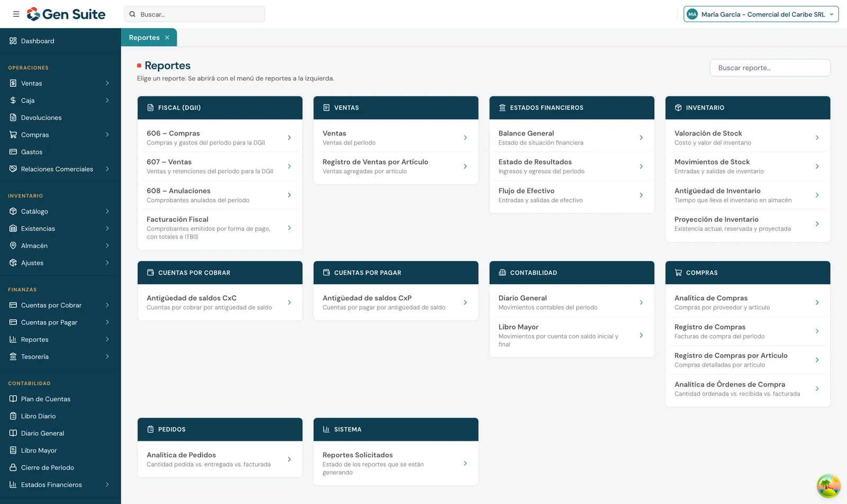Close the Reportes tab
847x504 pixels.
[x=167, y=38]
